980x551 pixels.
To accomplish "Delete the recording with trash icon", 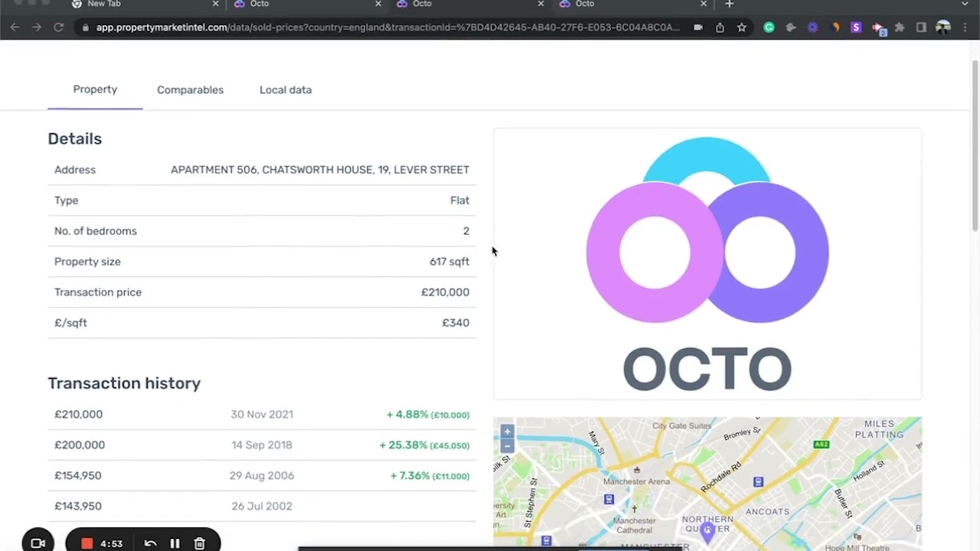I will (x=199, y=543).
